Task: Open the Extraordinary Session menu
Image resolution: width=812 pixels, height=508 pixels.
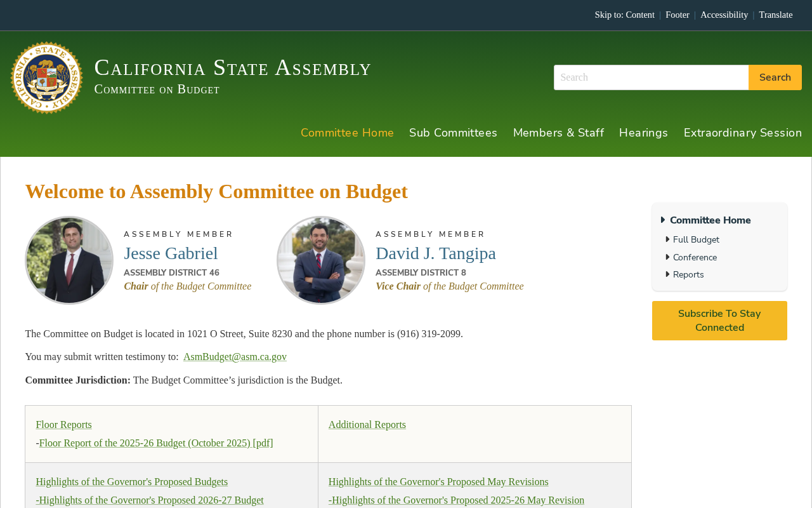Action: pyautogui.click(x=743, y=133)
